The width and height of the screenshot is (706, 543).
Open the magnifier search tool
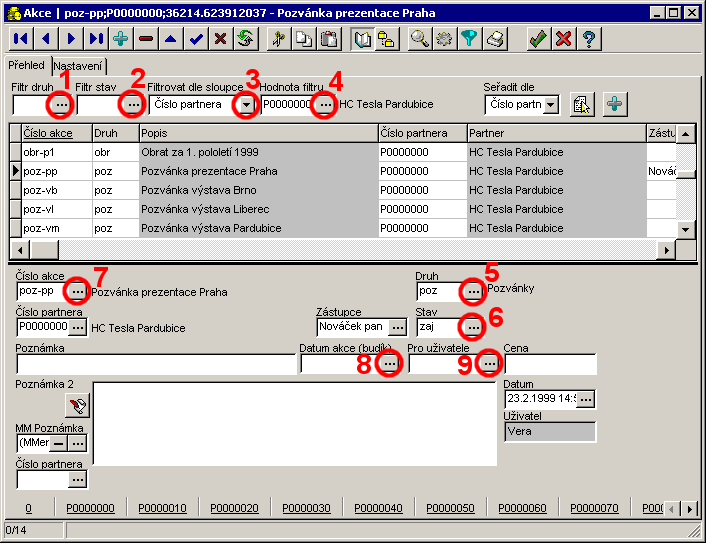(420, 39)
